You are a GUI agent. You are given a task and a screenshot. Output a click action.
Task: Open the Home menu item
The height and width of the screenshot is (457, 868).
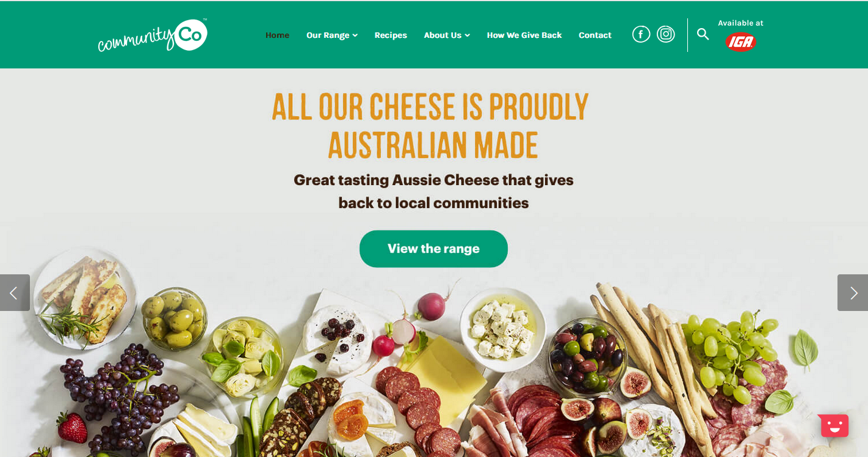pos(277,35)
